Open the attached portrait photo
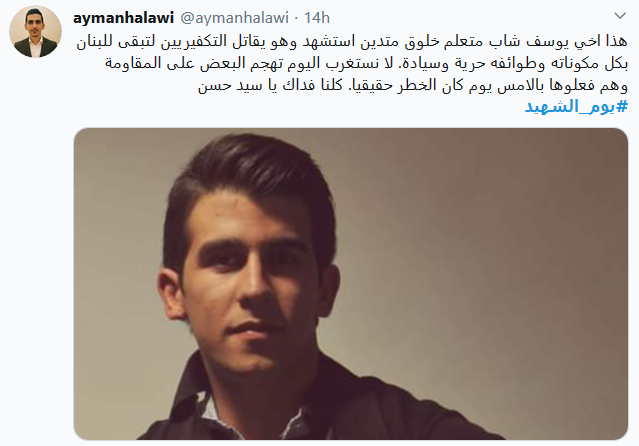Viewport: 639px width, 446px height. (x=351, y=284)
